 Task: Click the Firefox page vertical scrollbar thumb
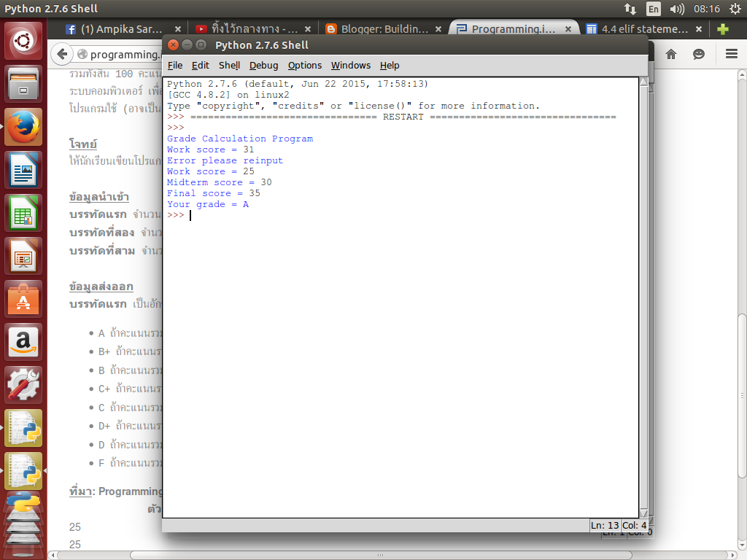[x=742, y=396]
